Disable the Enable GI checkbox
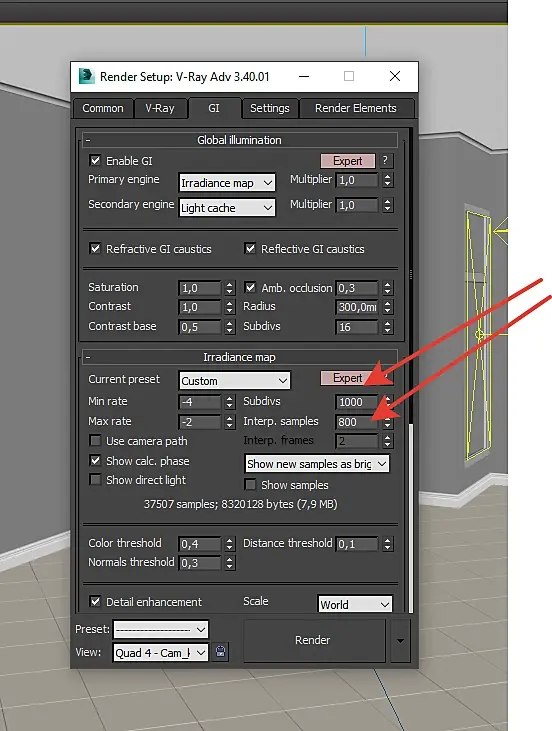 (x=95, y=160)
